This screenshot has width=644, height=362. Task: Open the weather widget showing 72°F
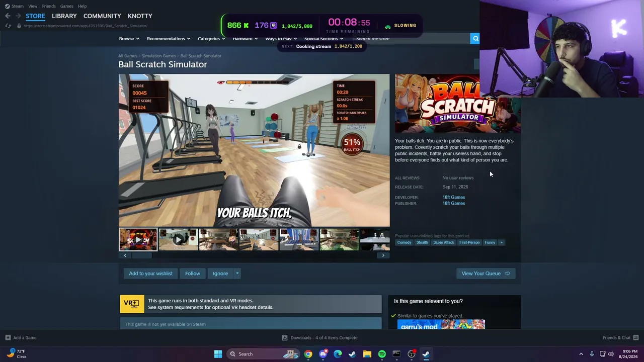point(16,354)
